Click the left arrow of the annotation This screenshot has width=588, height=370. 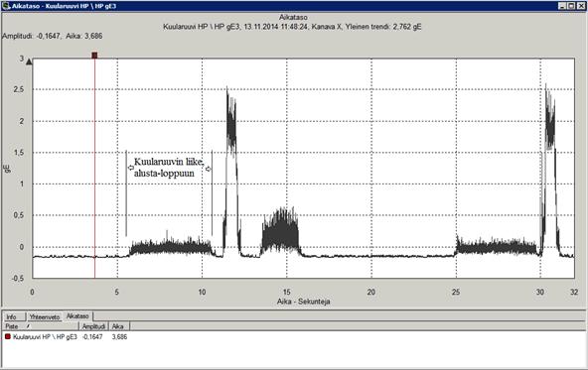click(130, 168)
